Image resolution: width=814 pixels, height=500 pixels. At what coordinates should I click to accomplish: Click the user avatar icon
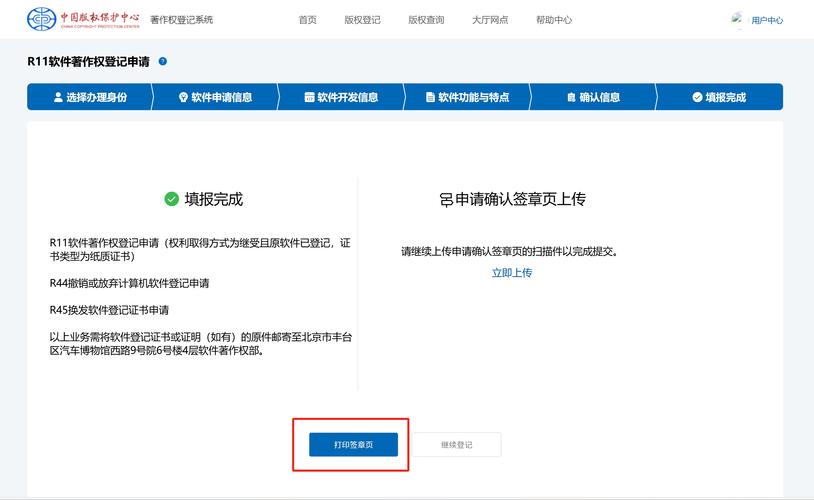tap(738, 19)
